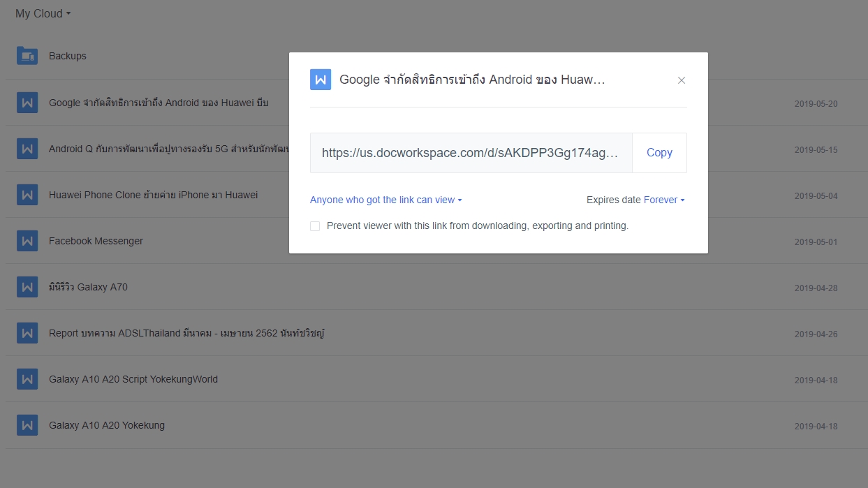Click the Facebook Messenger document icon
868x488 pixels.
click(27, 241)
